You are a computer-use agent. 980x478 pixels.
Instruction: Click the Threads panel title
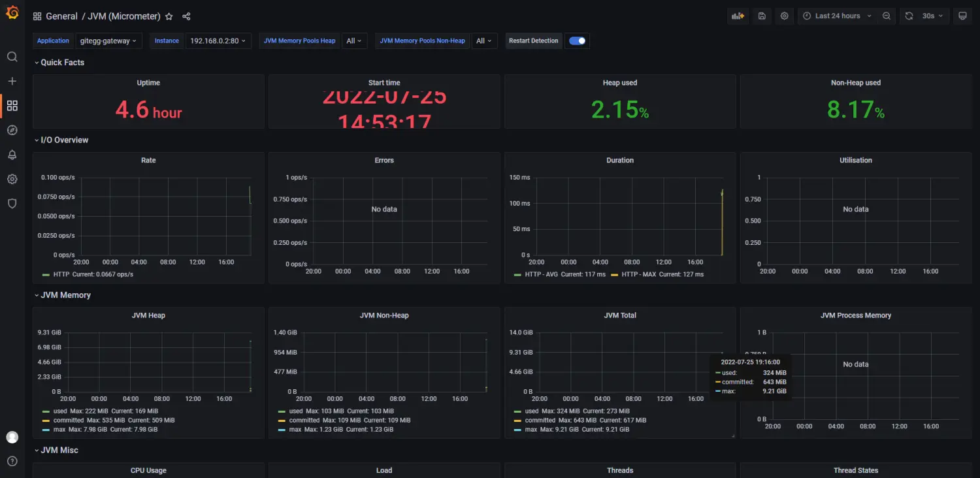pos(620,470)
